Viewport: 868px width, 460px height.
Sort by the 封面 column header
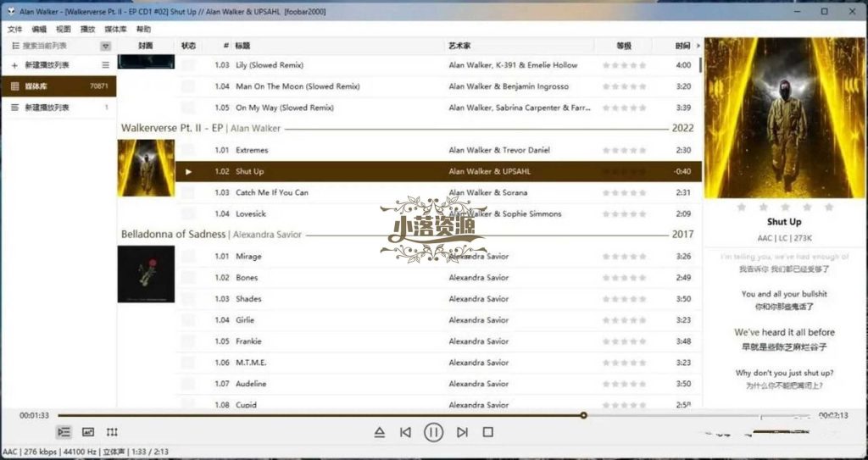tap(146, 46)
